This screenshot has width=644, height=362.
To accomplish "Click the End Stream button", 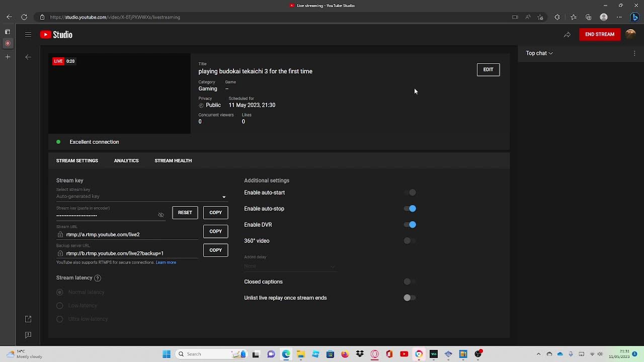I will click(x=600, y=35).
